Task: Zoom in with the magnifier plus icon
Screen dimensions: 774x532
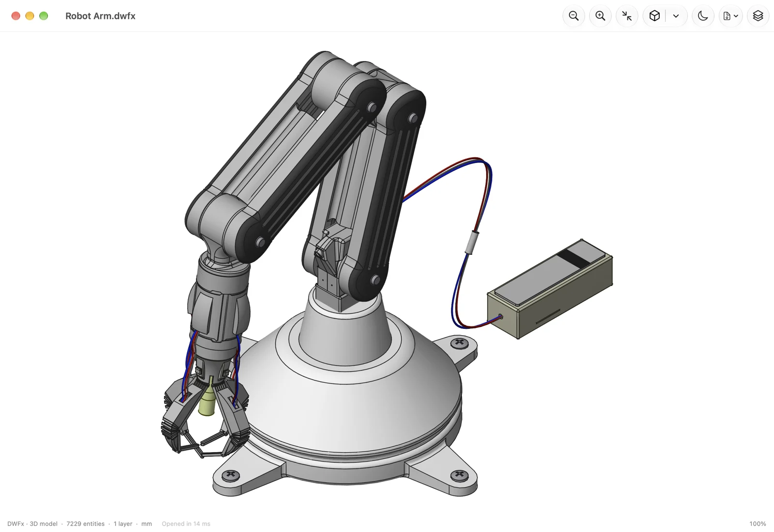Action: 600,16
